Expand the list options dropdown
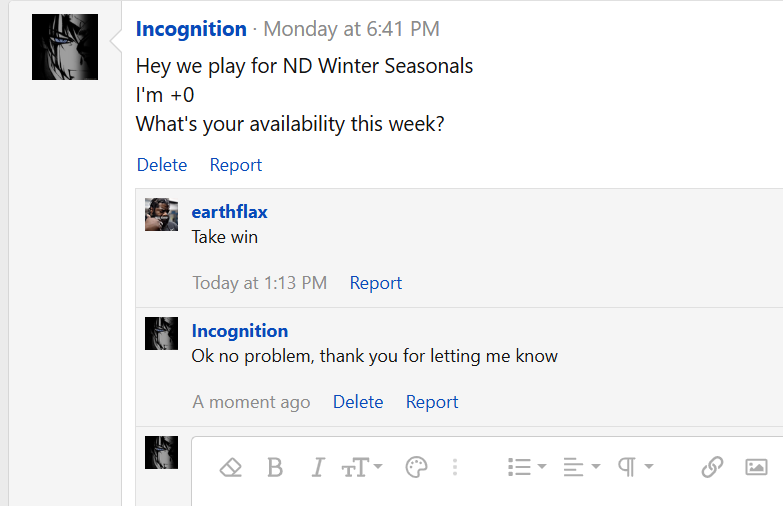The width and height of the screenshot is (783, 506). coord(527,467)
